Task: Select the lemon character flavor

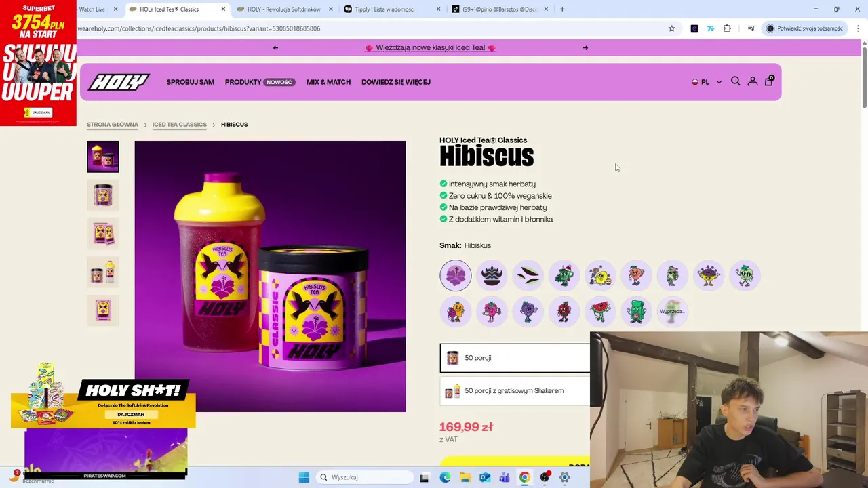Action: click(x=600, y=275)
